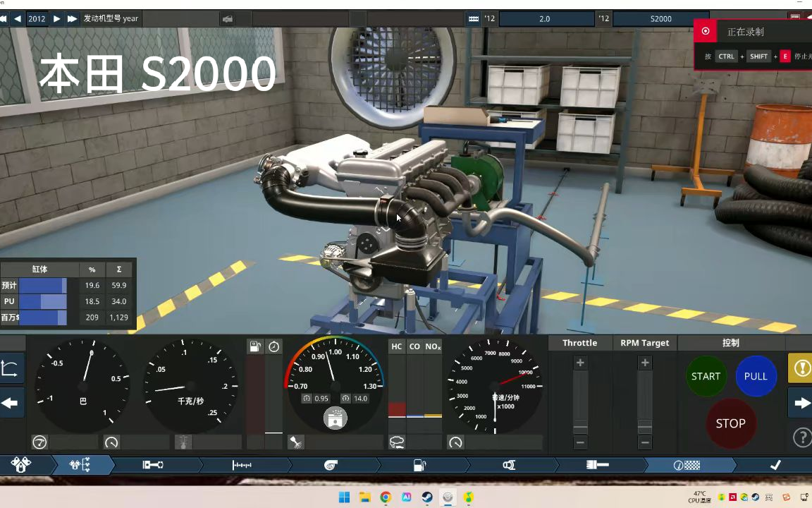Click the dial icon under airflow gauge

pyautogui.click(x=111, y=442)
